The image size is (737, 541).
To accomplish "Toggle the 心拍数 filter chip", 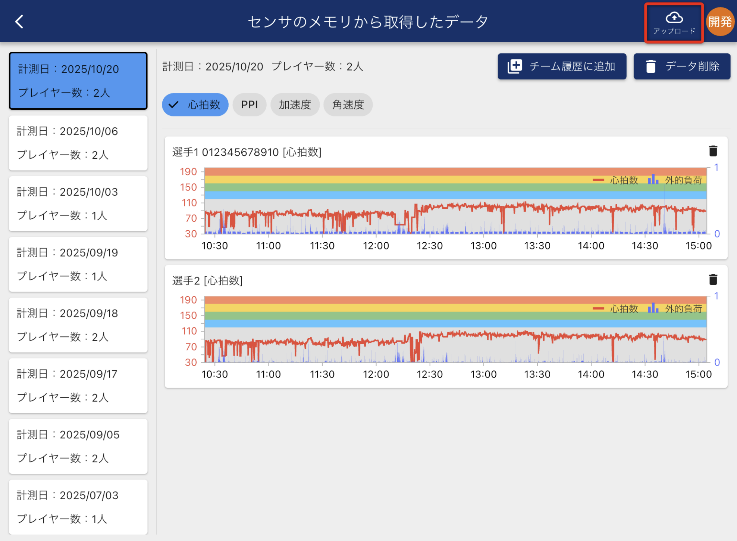I will [196, 104].
